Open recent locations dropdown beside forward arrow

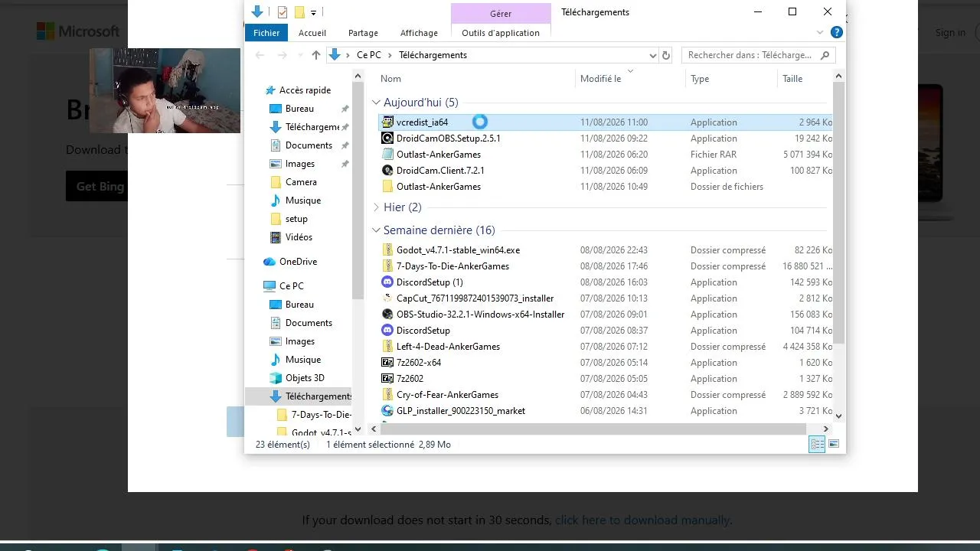click(299, 55)
